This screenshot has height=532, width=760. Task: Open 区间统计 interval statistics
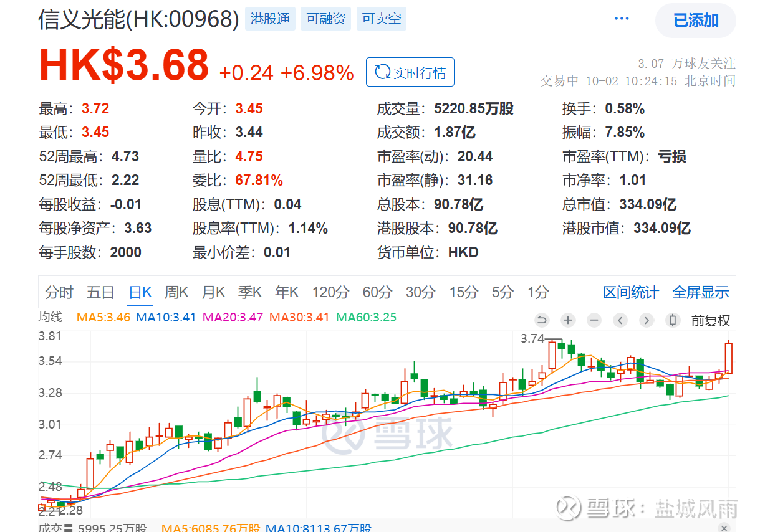point(631,292)
